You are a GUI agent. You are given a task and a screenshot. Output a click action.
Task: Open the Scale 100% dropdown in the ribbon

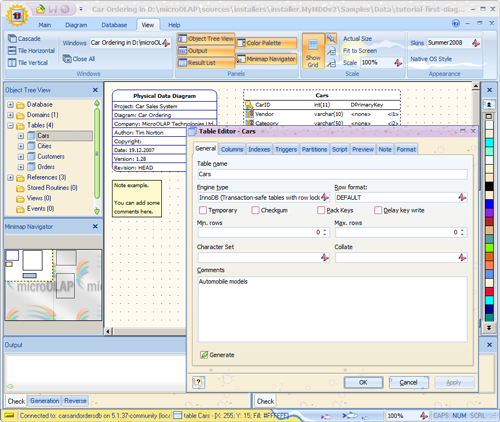398,63
